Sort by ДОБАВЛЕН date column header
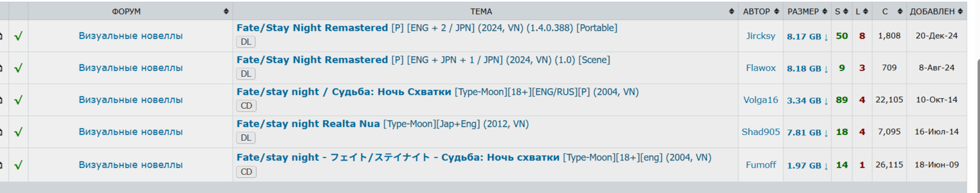Screen dimensions: 980x193 936,11
